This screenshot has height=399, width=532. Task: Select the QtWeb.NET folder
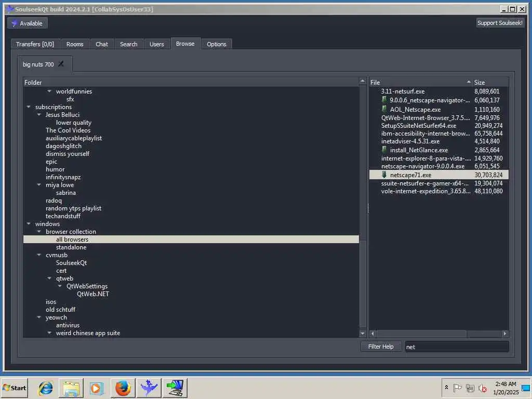point(93,294)
